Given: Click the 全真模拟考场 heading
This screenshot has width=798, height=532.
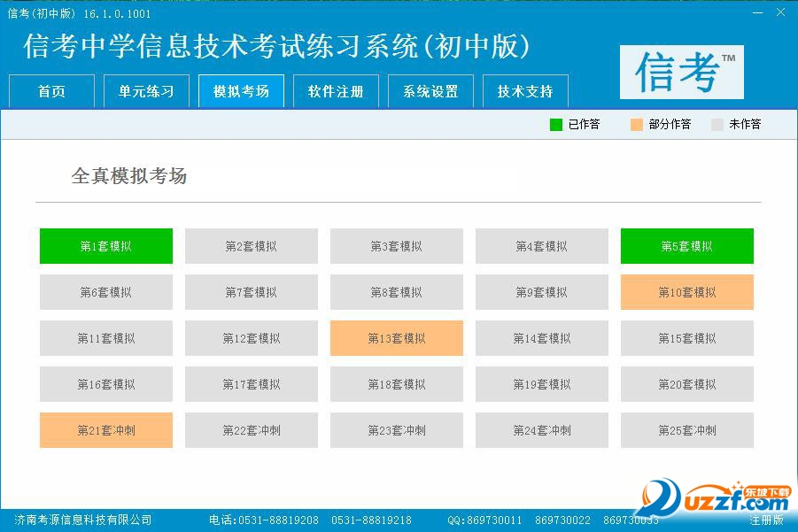Looking at the screenshot, I should [x=129, y=176].
